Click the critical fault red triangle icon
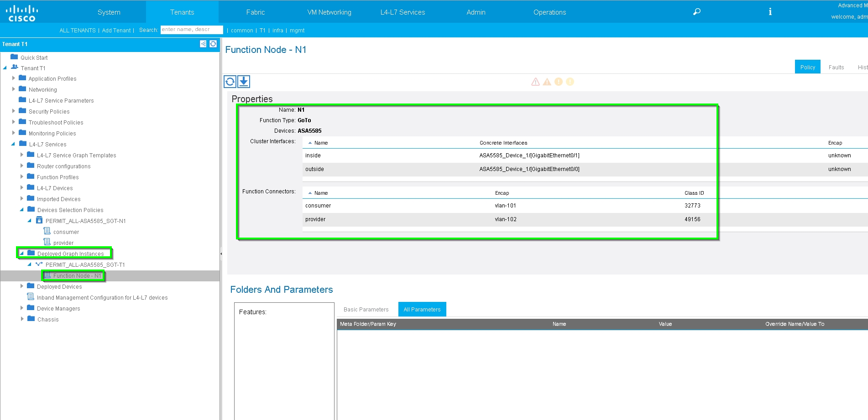868x420 pixels. [536, 82]
